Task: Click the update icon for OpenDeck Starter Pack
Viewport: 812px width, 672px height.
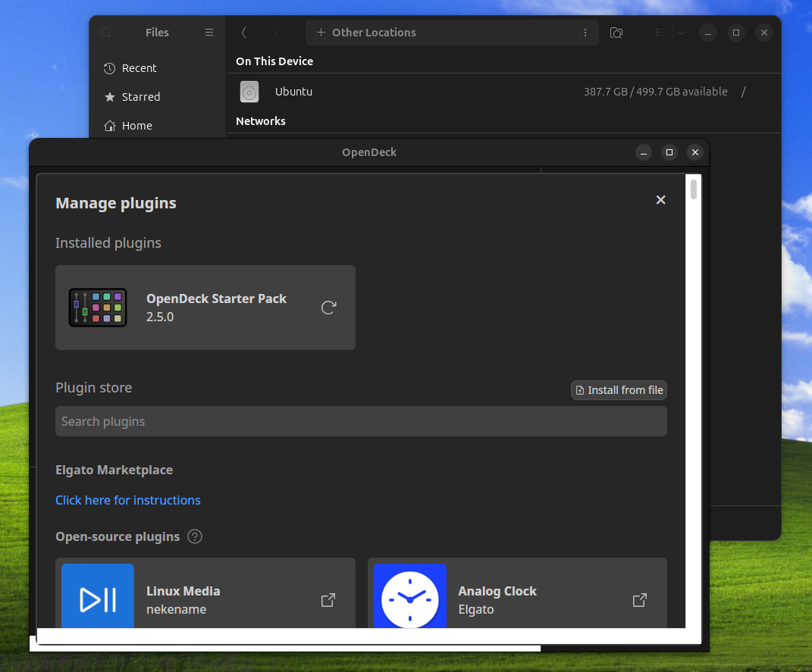Action: tap(329, 308)
